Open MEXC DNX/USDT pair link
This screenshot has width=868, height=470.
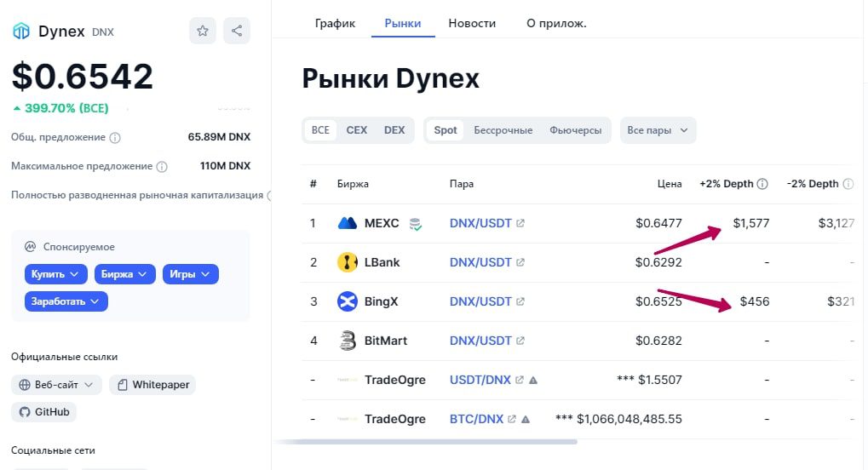[x=480, y=223]
